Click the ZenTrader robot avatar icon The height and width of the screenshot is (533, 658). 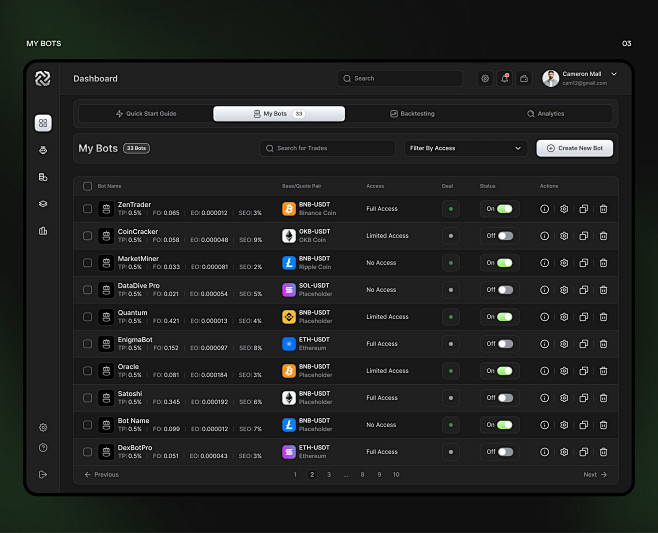pos(106,209)
